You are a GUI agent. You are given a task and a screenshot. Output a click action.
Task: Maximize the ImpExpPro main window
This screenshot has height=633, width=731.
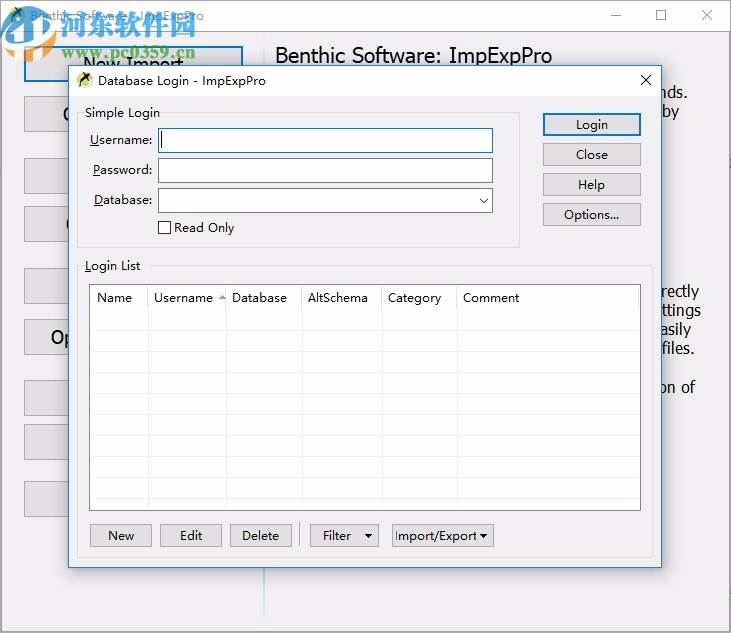[661, 15]
